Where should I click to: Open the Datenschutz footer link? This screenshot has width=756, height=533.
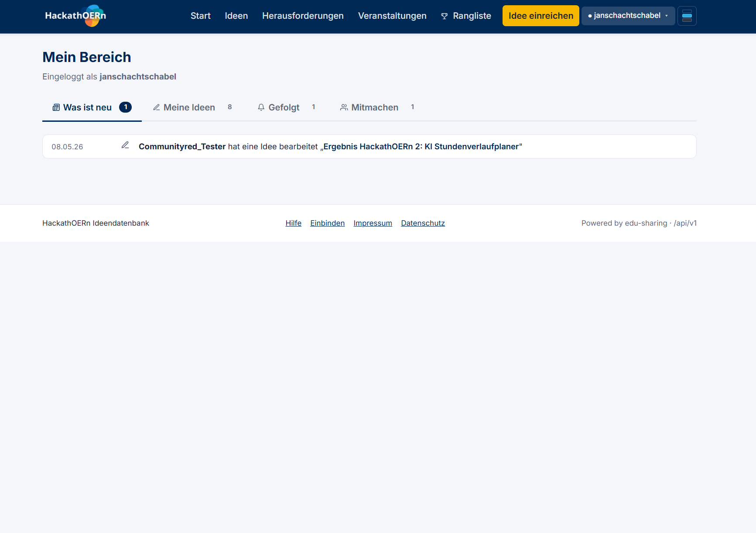[423, 223]
